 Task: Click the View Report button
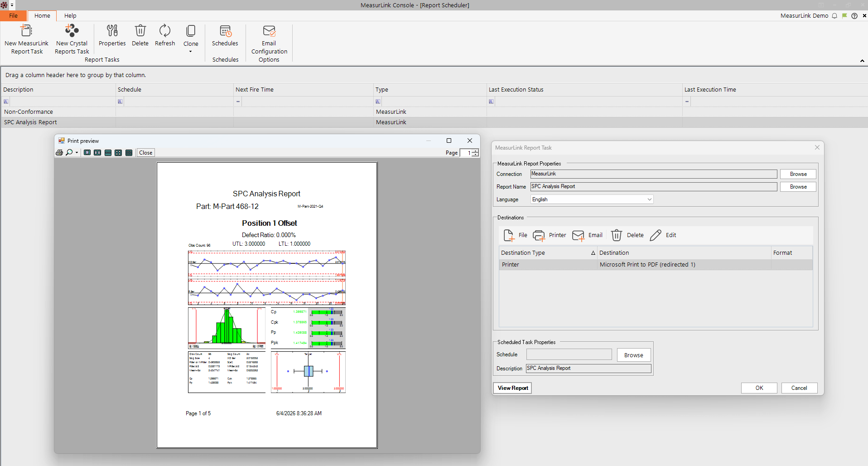point(512,388)
